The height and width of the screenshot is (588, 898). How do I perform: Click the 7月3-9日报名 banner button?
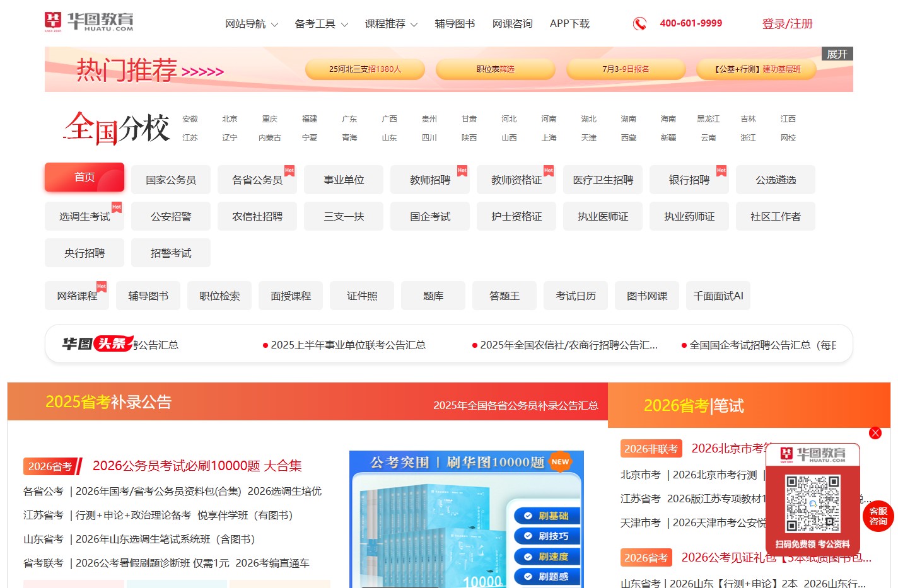[626, 69]
